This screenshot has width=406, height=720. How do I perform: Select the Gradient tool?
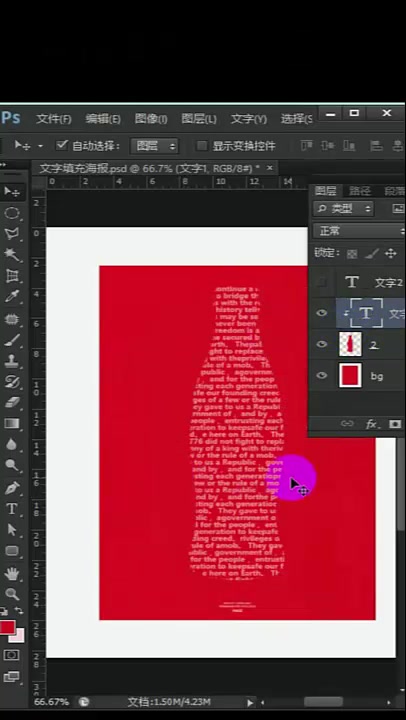11,423
